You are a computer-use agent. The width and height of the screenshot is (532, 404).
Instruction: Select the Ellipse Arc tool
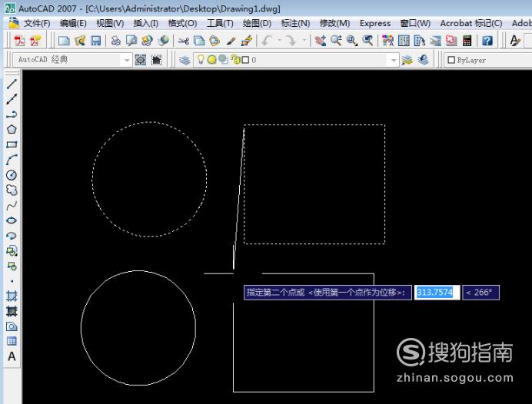pyautogui.click(x=12, y=236)
